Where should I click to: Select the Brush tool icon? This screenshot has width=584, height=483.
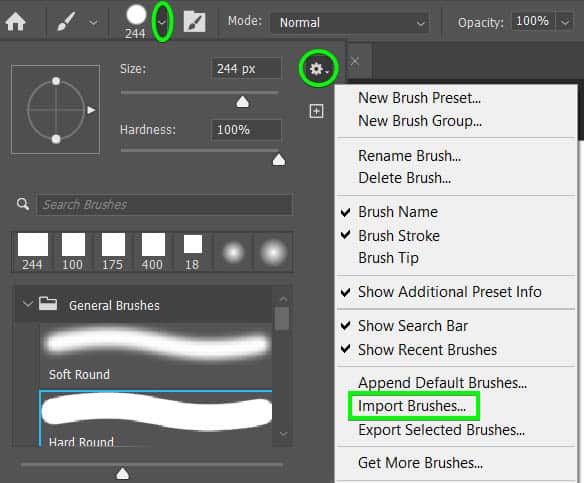point(66,22)
